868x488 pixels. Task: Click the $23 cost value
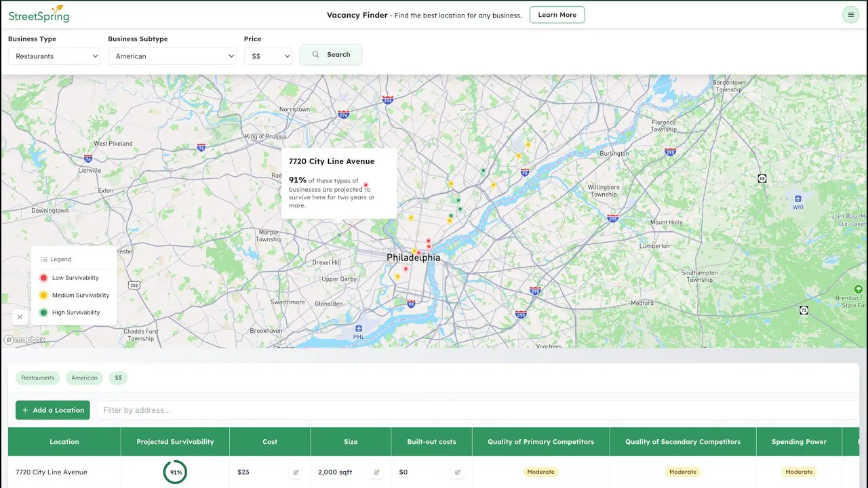243,472
